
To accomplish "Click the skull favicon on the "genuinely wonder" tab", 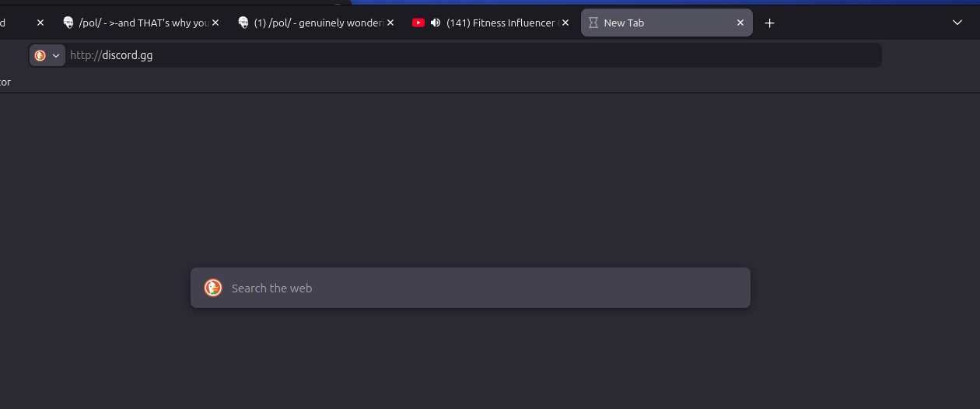I will tap(243, 23).
